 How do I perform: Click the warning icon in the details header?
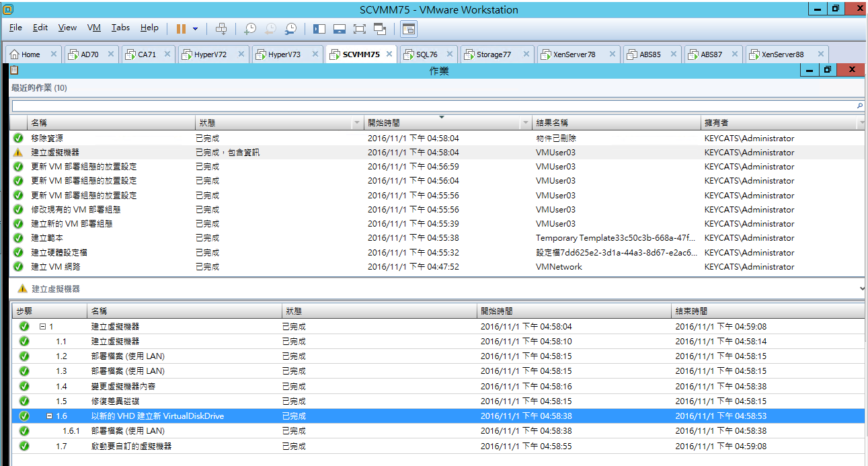[x=23, y=288]
